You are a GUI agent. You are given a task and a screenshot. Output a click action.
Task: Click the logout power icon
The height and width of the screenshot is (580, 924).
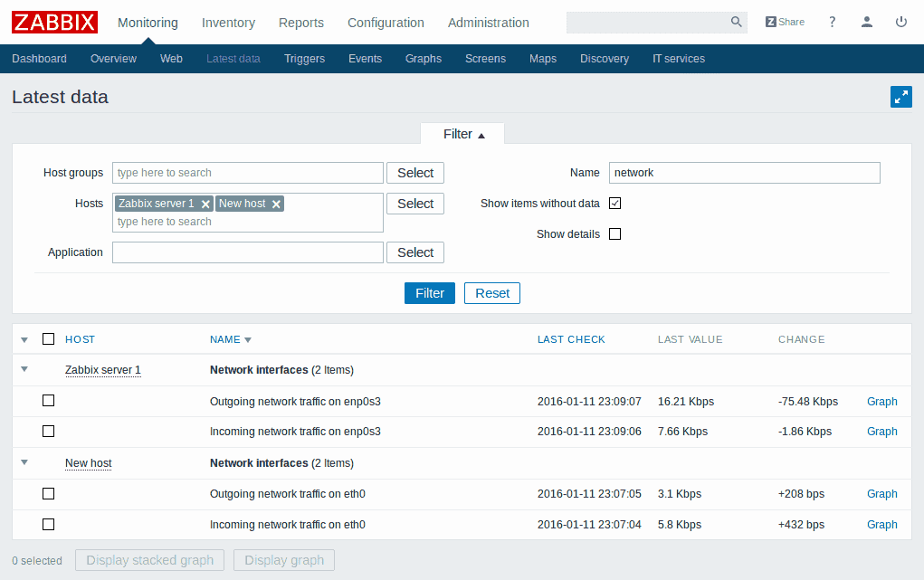coord(900,23)
